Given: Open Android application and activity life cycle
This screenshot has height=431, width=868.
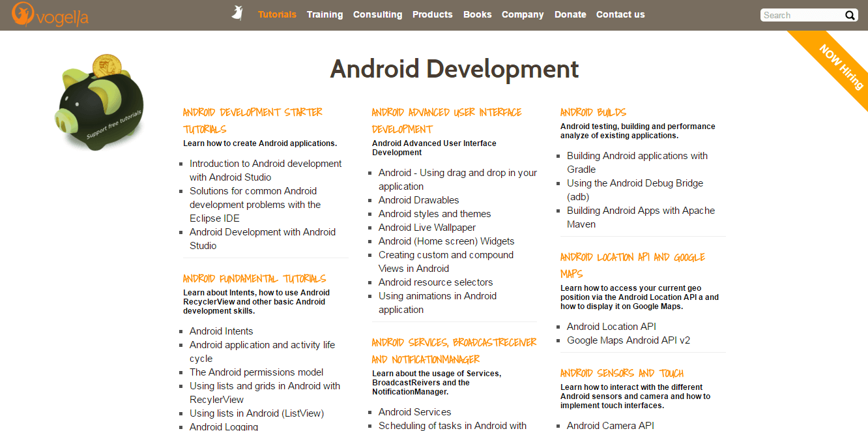Looking at the screenshot, I should (263, 351).
